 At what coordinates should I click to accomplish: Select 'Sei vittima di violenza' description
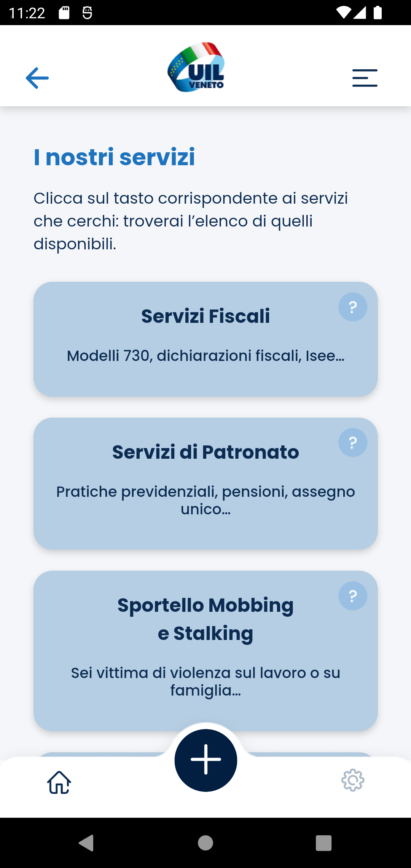click(205, 681)
